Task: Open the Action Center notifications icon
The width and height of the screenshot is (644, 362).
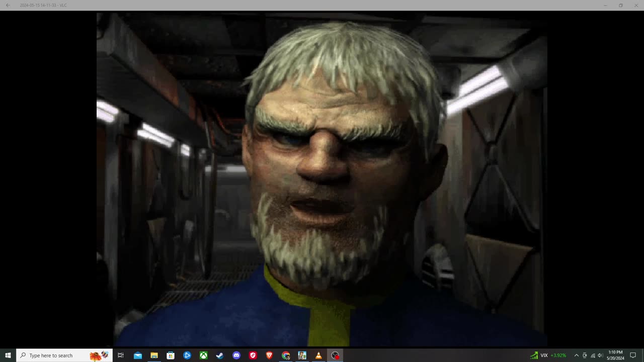Action: click(x=633, y=355)
